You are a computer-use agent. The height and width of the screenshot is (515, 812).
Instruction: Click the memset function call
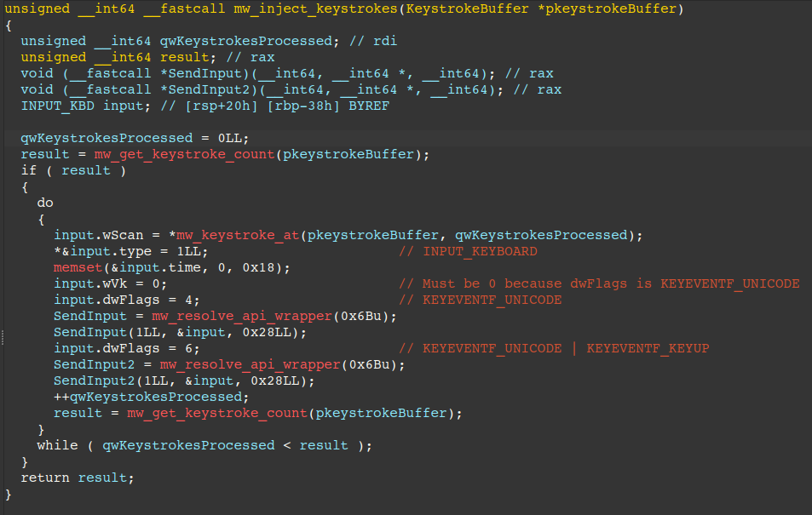click(72, 267)
